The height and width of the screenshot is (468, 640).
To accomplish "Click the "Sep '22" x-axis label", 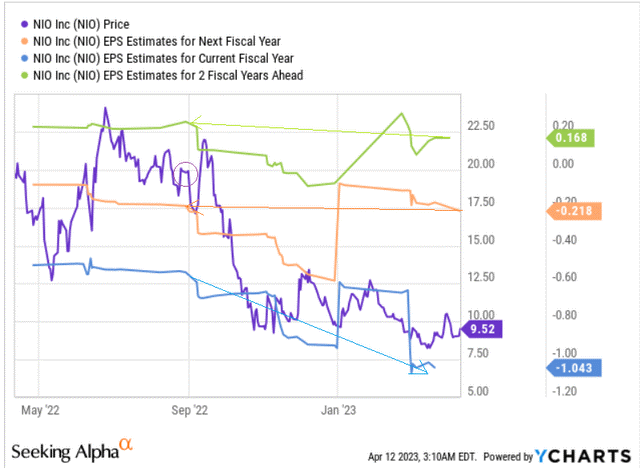I will click(x=189, y=410).
